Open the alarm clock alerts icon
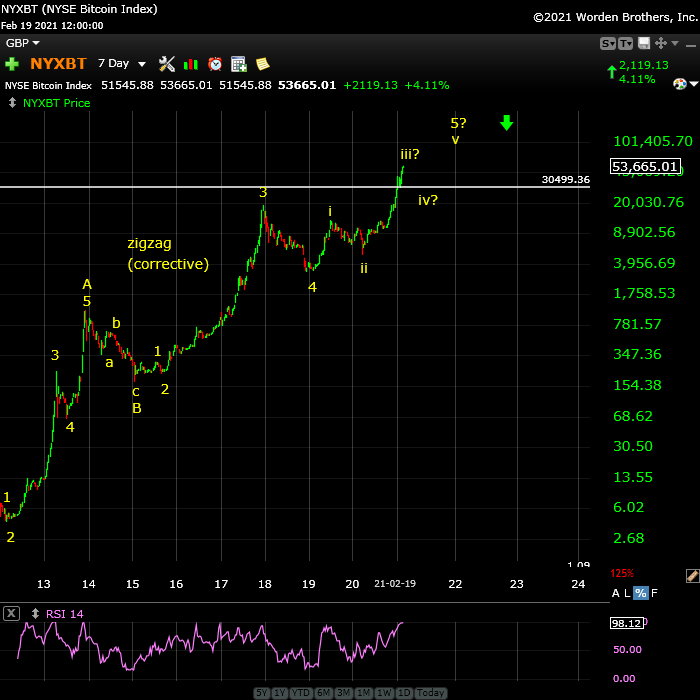700x700 pixels. click(x=215, y=64)
